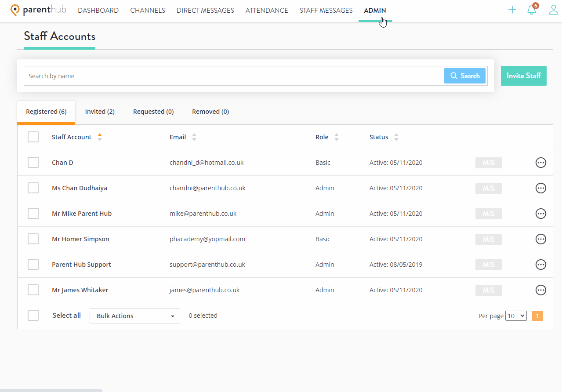Open the options menu for Parent Hub Support
The image size is (562, 392).
click(x=541, y=265)
